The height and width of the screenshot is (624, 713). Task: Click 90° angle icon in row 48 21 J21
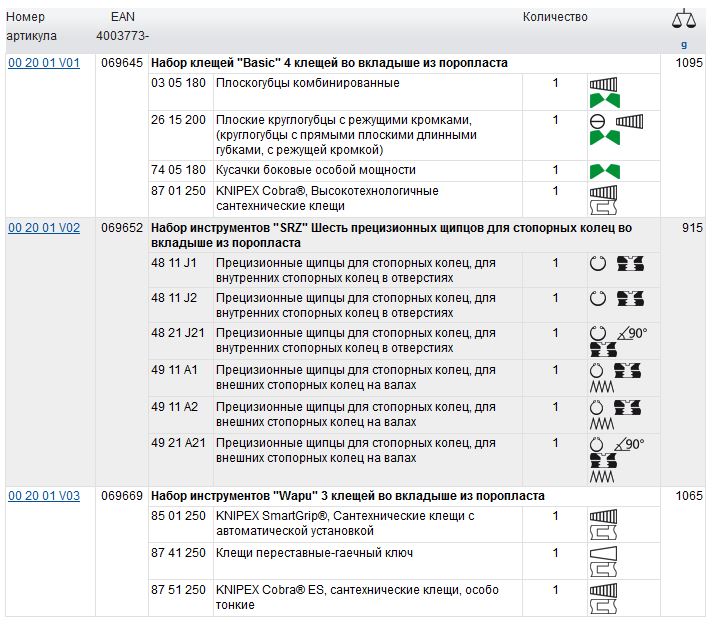coord(631,334)
